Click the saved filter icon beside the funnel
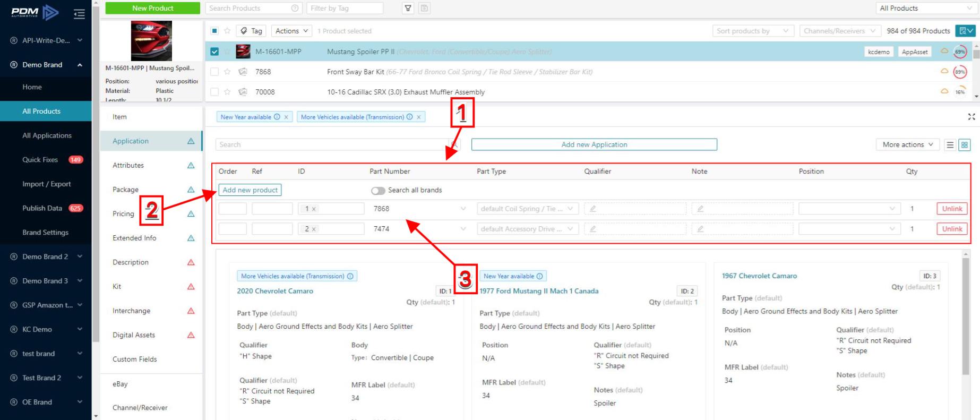The height and width of the screenshot is (420, 980). (x=424, y=8)
